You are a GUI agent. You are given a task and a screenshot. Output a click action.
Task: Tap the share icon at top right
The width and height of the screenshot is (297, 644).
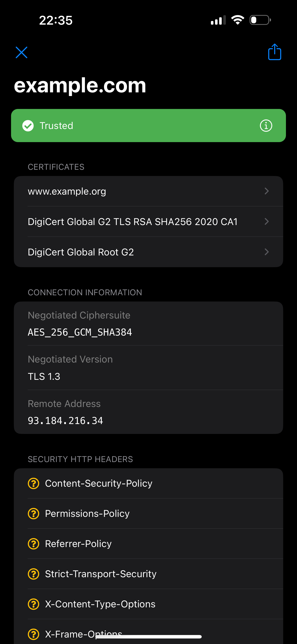(274, 52)
